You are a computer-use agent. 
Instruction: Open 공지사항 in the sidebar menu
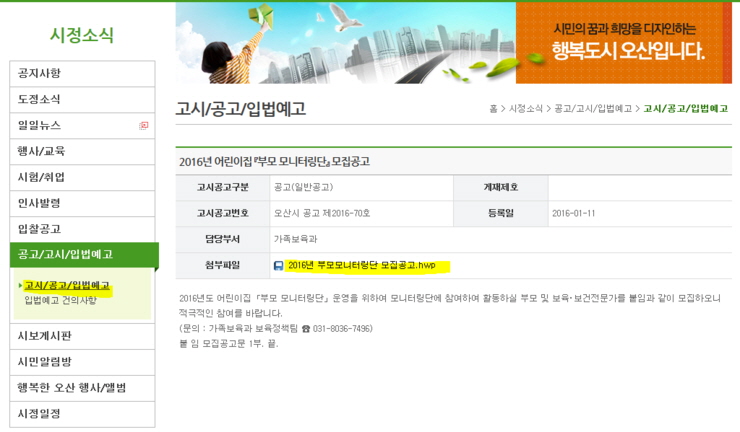pyautogui.click(x=40, y=74)
